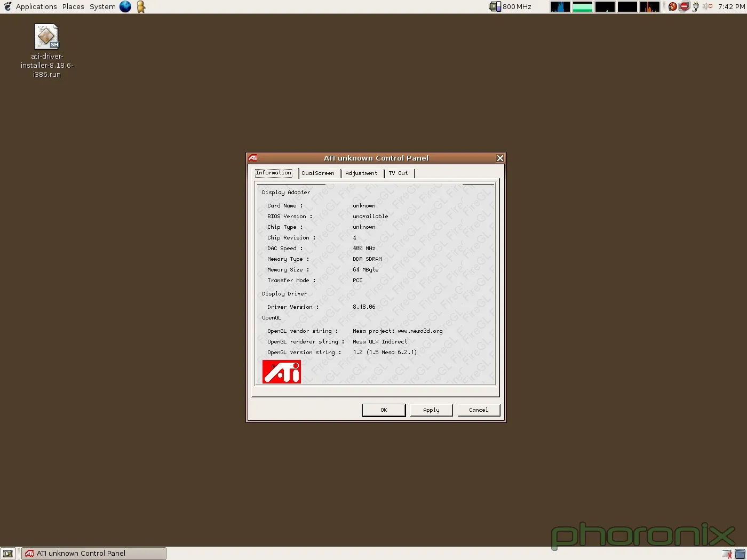
Task: Click the 7:42 PM clock
Action: coord(731,6)
